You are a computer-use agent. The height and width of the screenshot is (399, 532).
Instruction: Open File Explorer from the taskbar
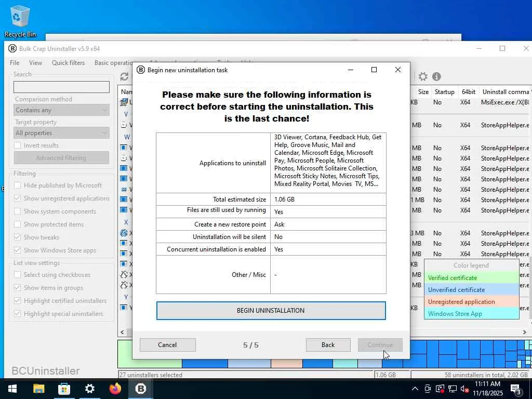(x=38, y=389)
